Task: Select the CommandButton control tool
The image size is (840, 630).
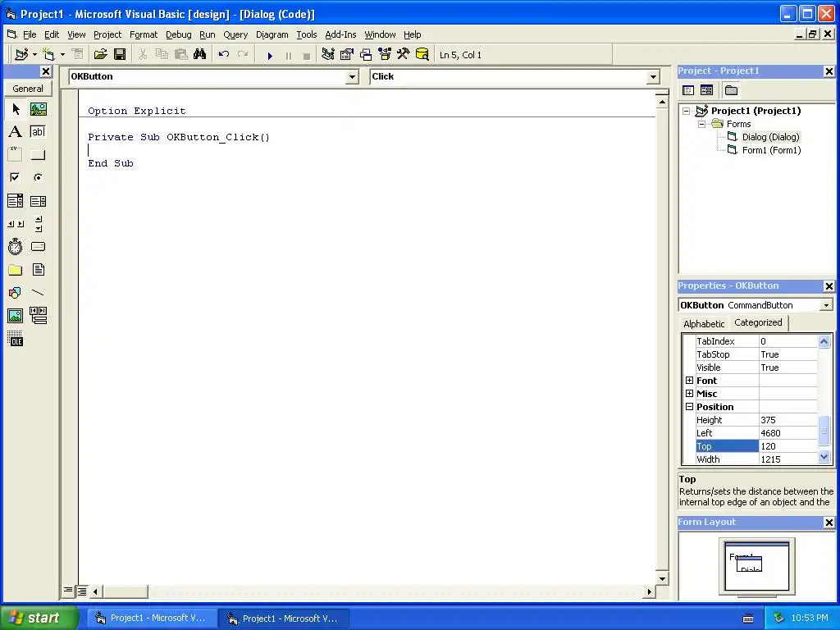Action: (x=38, y=155)
